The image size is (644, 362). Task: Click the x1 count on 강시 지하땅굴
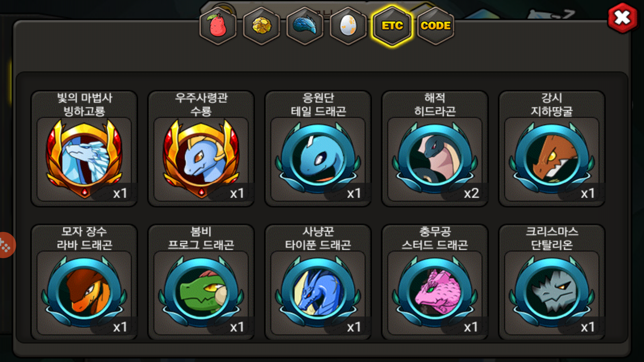click(x=588, y=193)
